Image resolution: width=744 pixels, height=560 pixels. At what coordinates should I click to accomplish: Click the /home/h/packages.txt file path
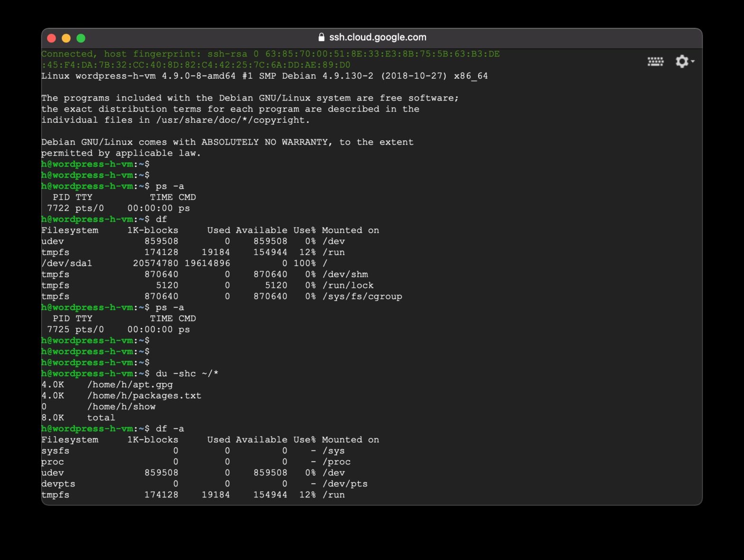[x=144, y=395]
